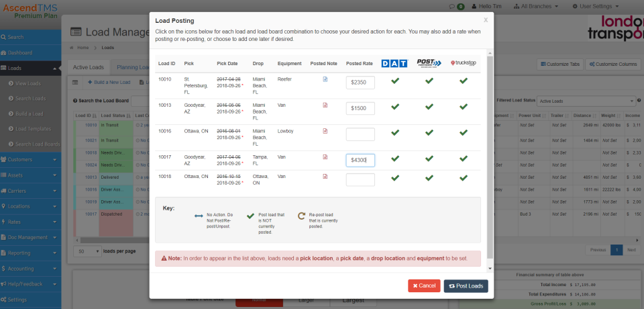The height and width of the screenshot is (309, 644).
Task: Edit posted rate field showing $4300
Action: pos(360,160)
